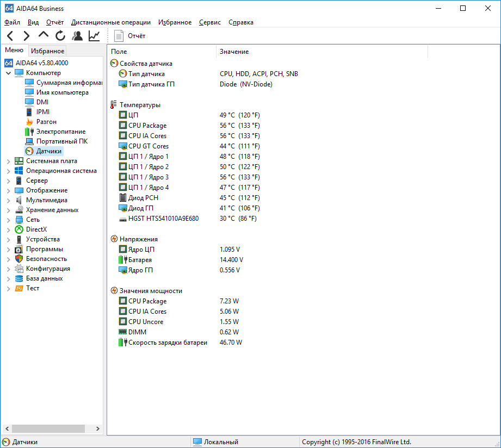
Task: Click the Операционная система Windows icon
Action: [x=19, y=171]
